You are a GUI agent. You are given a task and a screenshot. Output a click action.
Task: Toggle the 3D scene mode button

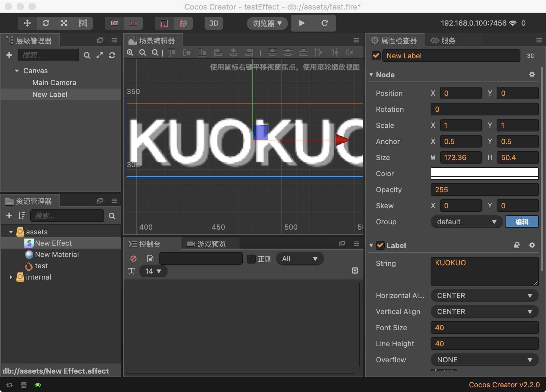click(214, 23)
